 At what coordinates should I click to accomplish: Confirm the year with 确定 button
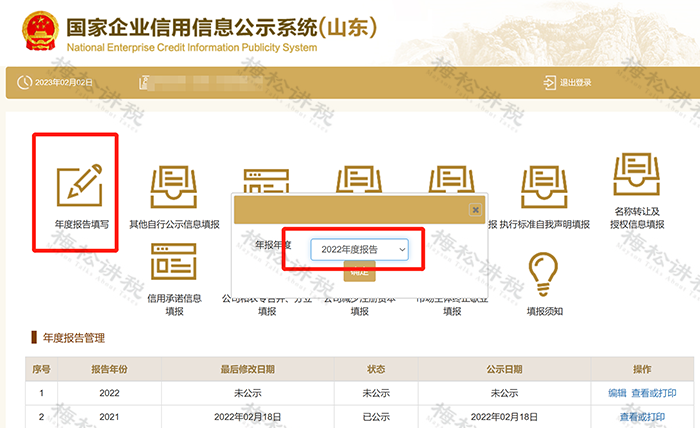359,271
